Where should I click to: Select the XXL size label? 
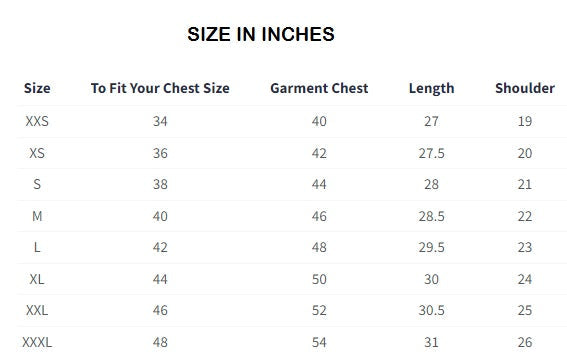point(37,310)
